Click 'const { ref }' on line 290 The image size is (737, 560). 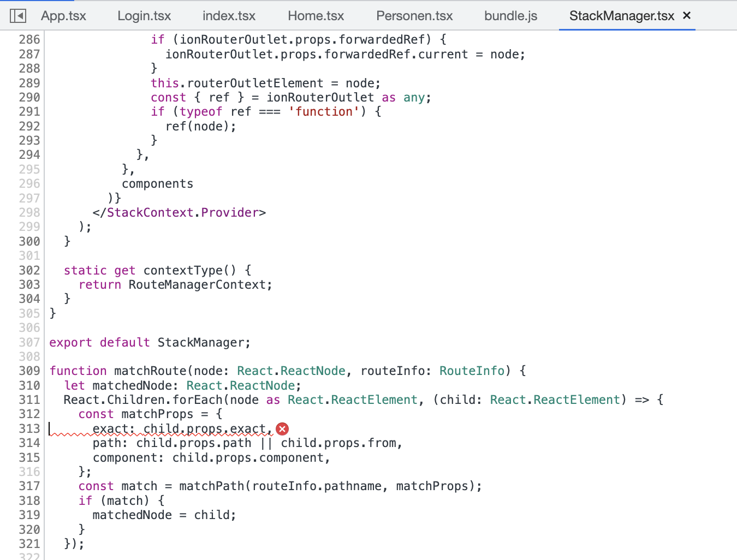(197, 97)
